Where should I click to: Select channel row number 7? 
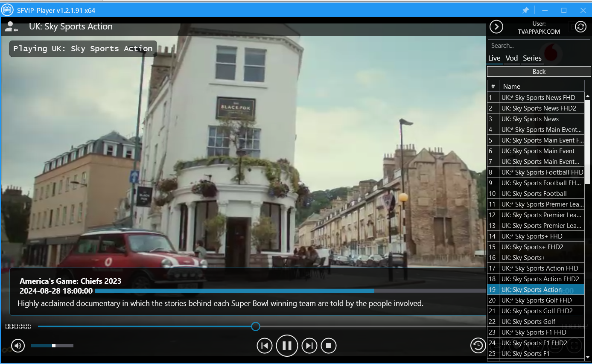(536, 162)
